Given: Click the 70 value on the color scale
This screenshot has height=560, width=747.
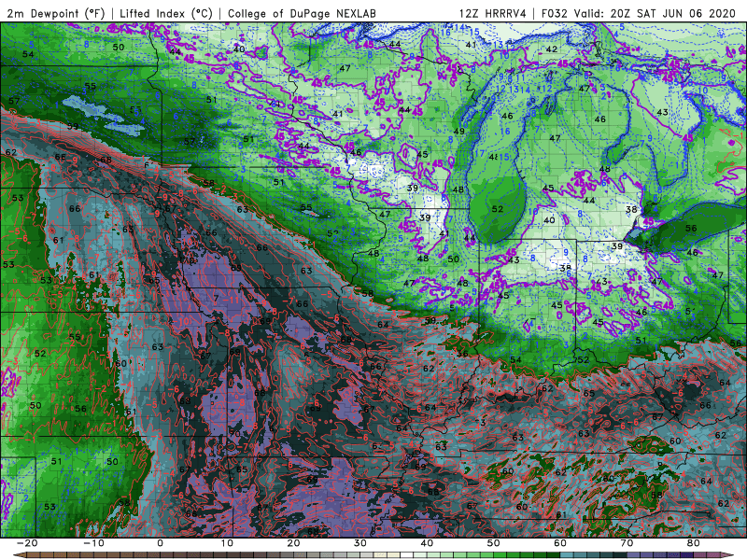Looking at the screenshot, I should pyautogui.click(x=627, y=543).
